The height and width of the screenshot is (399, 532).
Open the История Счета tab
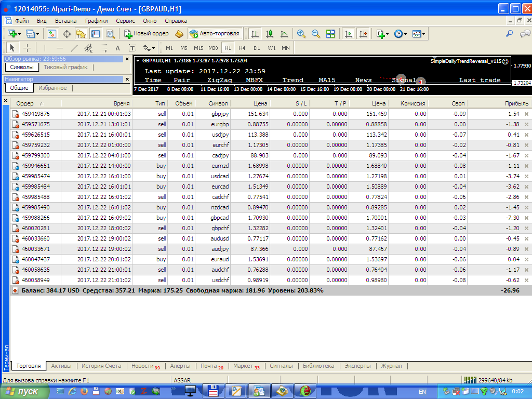pyautogui.click(x=101, y=366)
